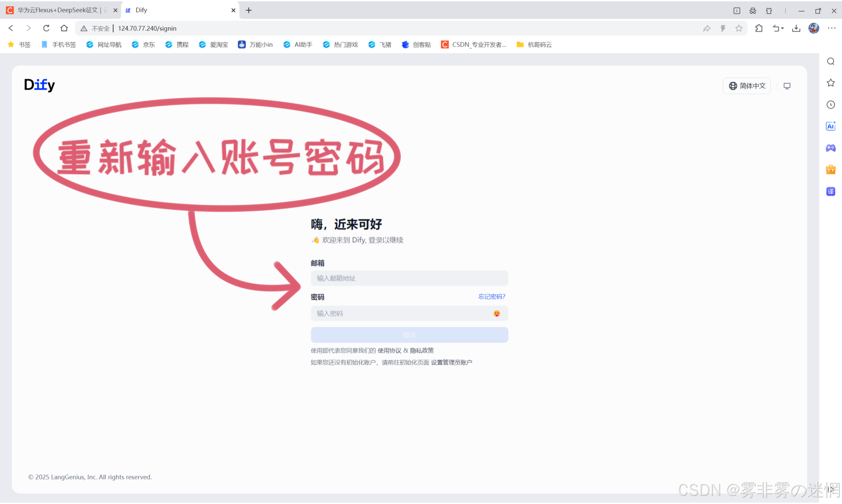Screen dimensions: 842x504
Task: Toggle the theme monitor icon
Action: 787,86
